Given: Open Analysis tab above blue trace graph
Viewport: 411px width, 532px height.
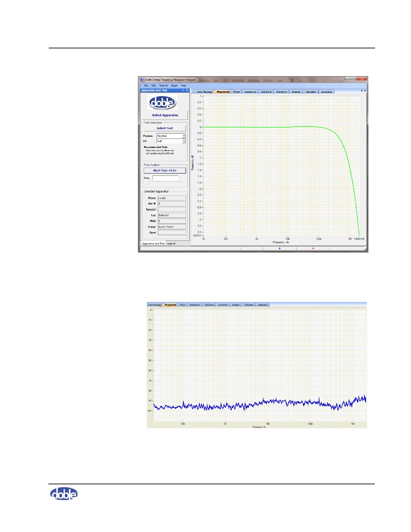Looking at the screenshot, I should pyautogui.click(x=236, y=305).
